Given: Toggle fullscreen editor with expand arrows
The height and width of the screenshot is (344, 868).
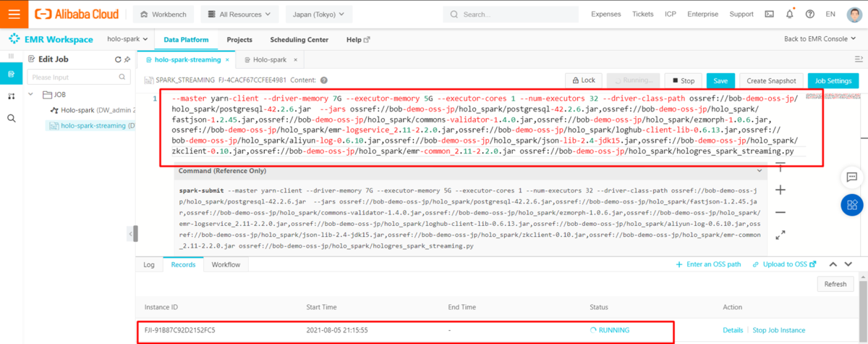Looking at the screenshot, I should click(x=780, y=235).
